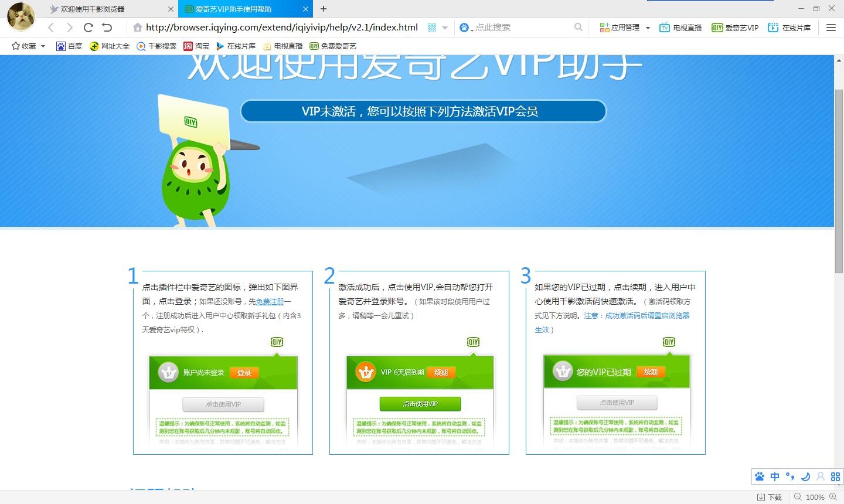The image size is (844, 504).
Task: Expand the address bar history dropdown arrow
Action: pos(445,28)
